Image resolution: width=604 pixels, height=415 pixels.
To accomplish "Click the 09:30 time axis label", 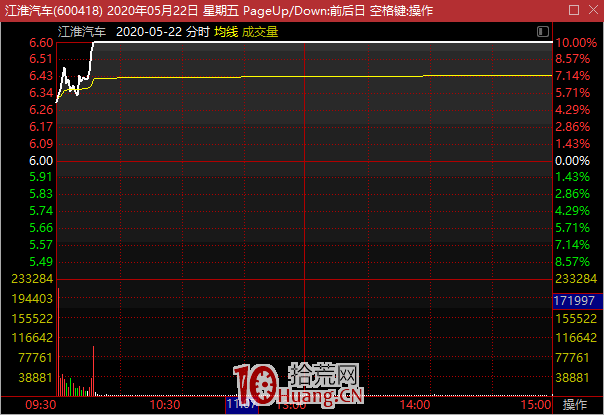I will click(41, 405).
